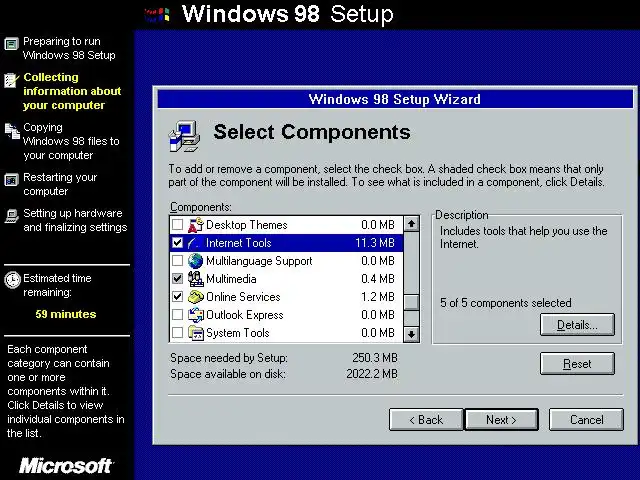640x480 pixels.
Task: Click the Windows flag logo in the header
Action: click(x=158, y=15)
